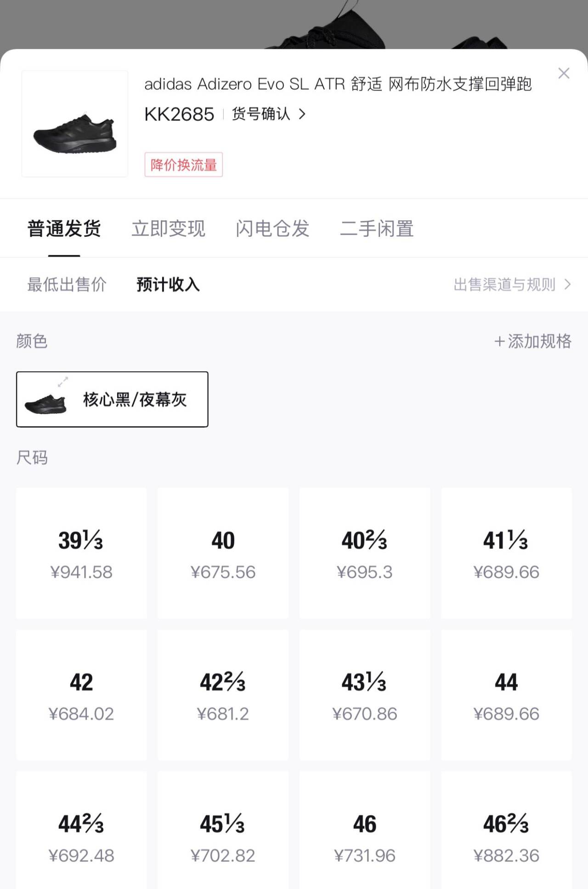Open the product thumbnail image
The image size is (588, 889).
coord(75,124)
